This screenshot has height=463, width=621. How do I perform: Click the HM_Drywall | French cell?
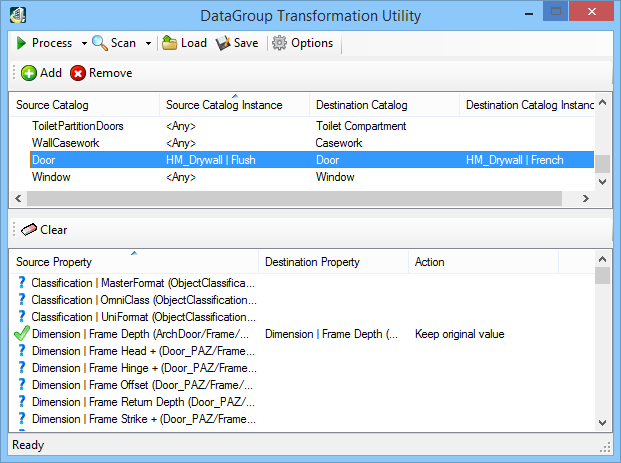click(x=514, y=160)
